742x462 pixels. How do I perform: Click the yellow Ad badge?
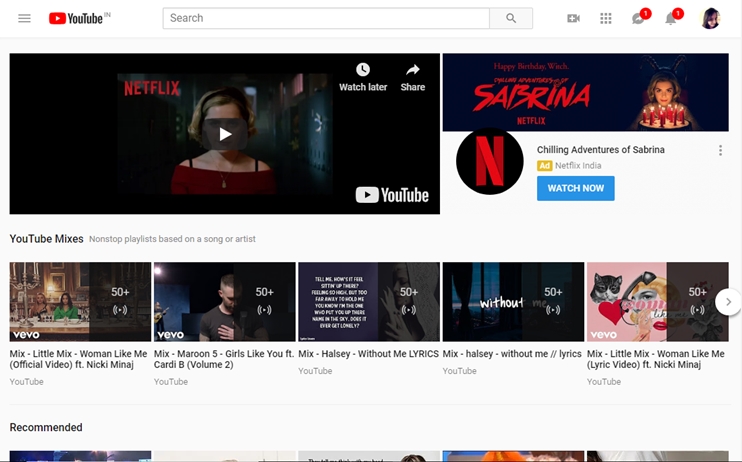544,166
